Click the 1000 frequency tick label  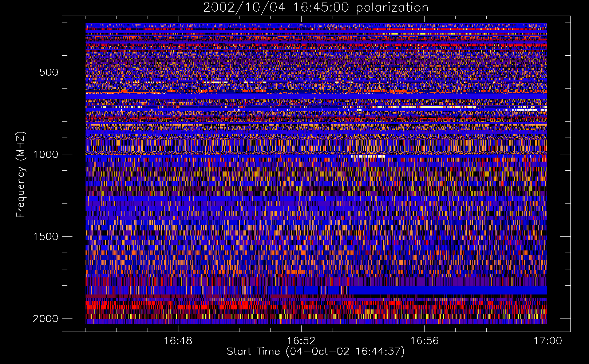click(46, 154)
